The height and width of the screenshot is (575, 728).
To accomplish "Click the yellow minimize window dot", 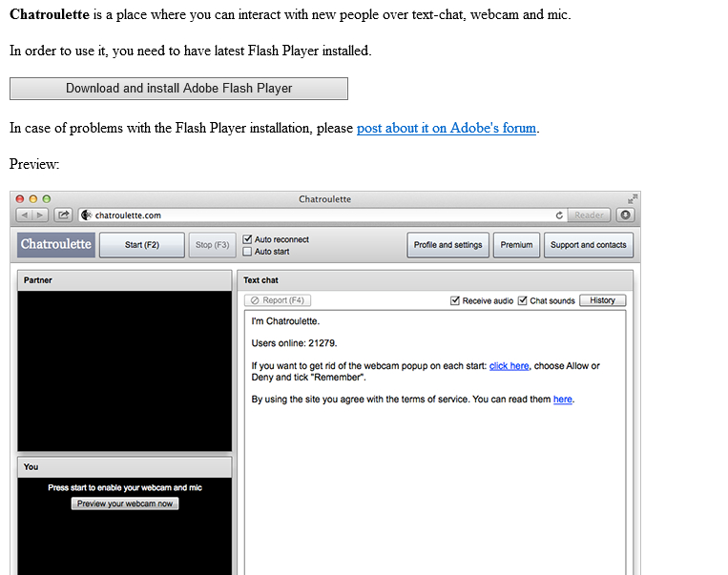I will tap(33, 198).
